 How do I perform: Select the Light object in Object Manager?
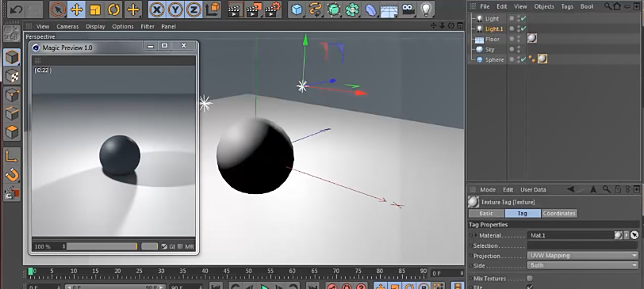492,18
